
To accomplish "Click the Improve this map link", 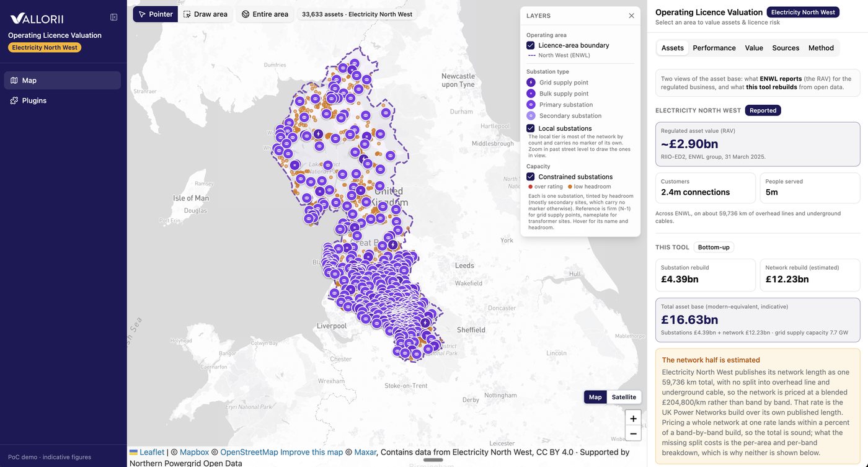I will pyautogui.click(x=311, y=452).
